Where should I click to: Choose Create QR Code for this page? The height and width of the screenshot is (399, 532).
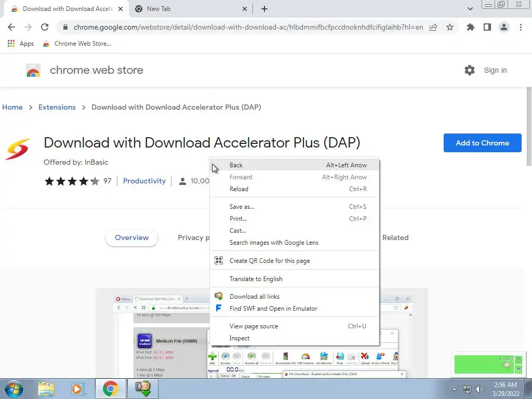pos(294,261)
